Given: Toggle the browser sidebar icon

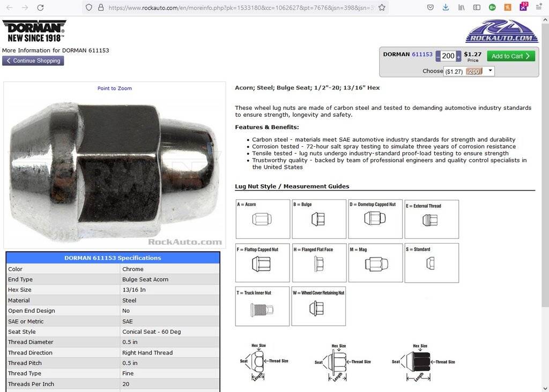Looking at the screenshot, I should (477, 7).
